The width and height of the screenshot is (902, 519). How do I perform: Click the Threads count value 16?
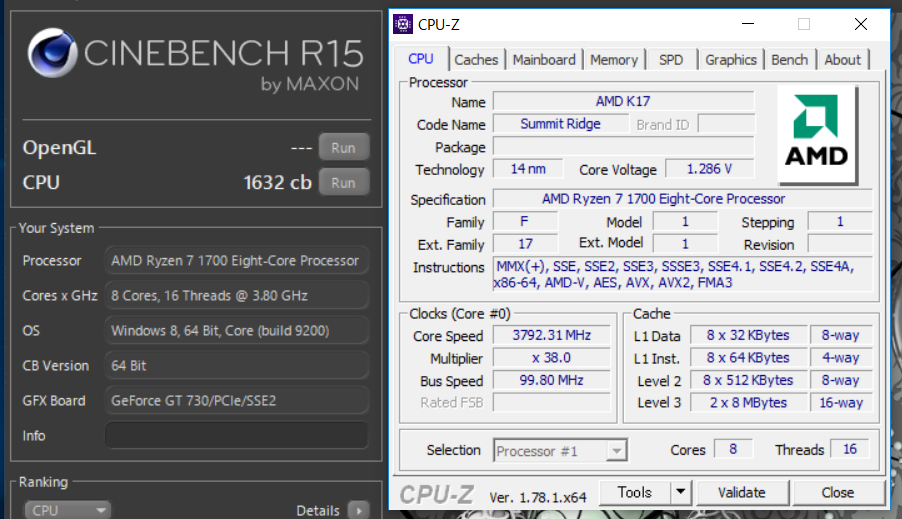pyautogui.click(x=850, y=449)
